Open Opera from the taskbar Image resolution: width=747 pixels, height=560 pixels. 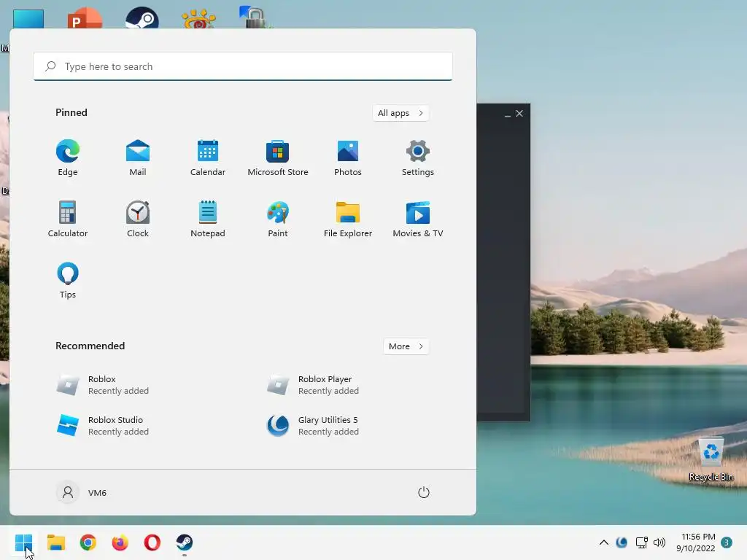tap(152, 542)
